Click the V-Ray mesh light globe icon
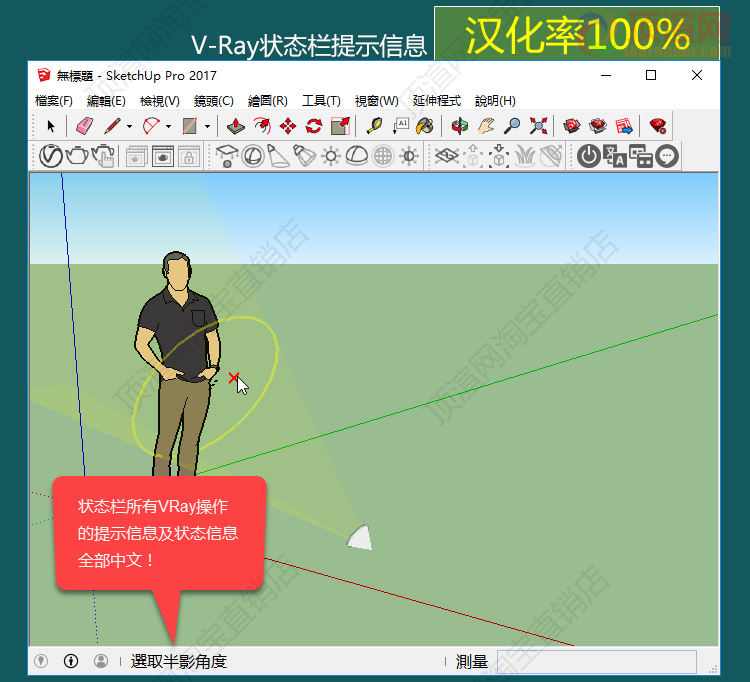Screen dimensions: 750x682 [x=383, y=156]
